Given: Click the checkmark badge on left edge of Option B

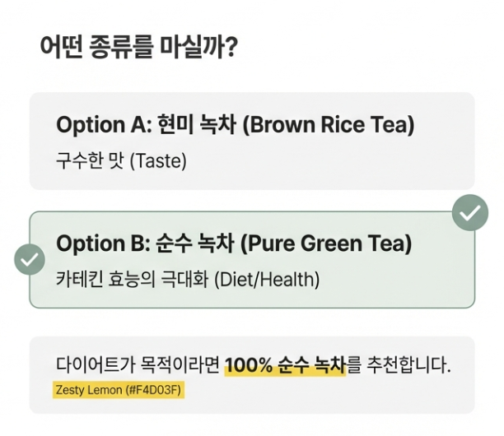Looking at the screenshot, I should tap(30, 259).
